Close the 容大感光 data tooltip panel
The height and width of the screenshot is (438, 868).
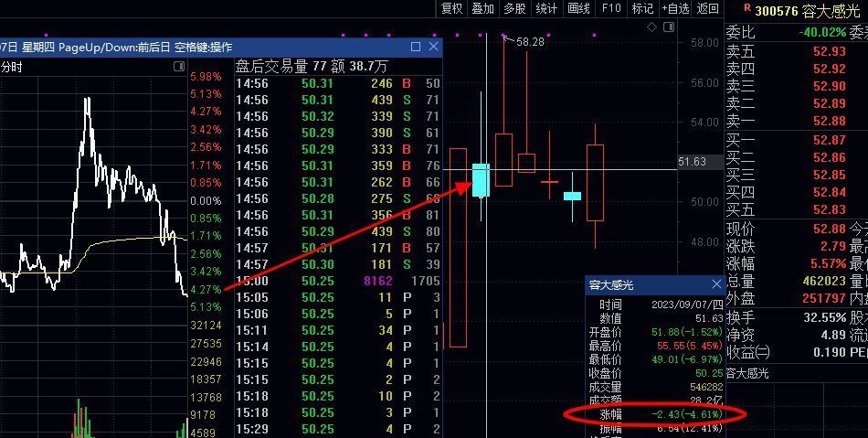[716, 285]
